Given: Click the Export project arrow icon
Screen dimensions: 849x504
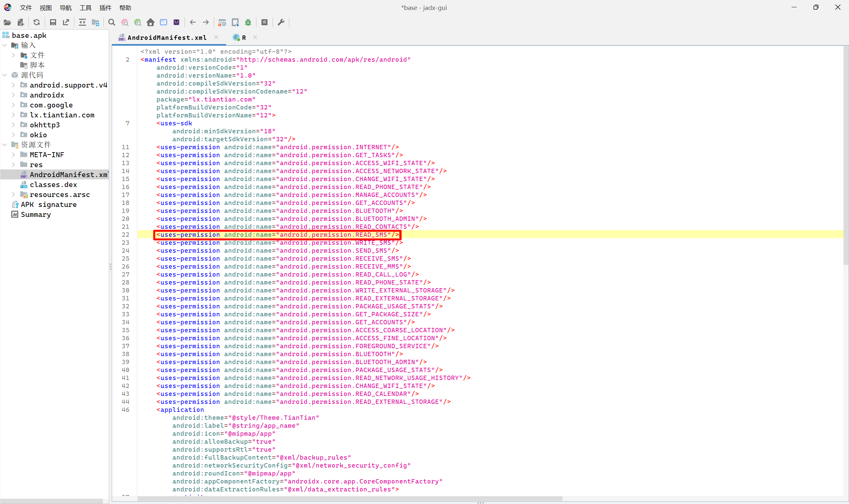Looking at the screenshot, I should [66, 23].
